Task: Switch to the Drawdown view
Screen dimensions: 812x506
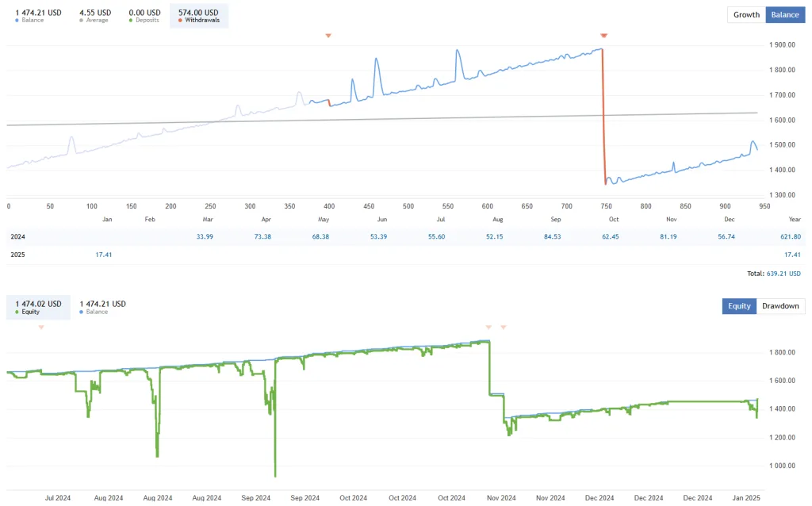Action: tap(780, 305)
